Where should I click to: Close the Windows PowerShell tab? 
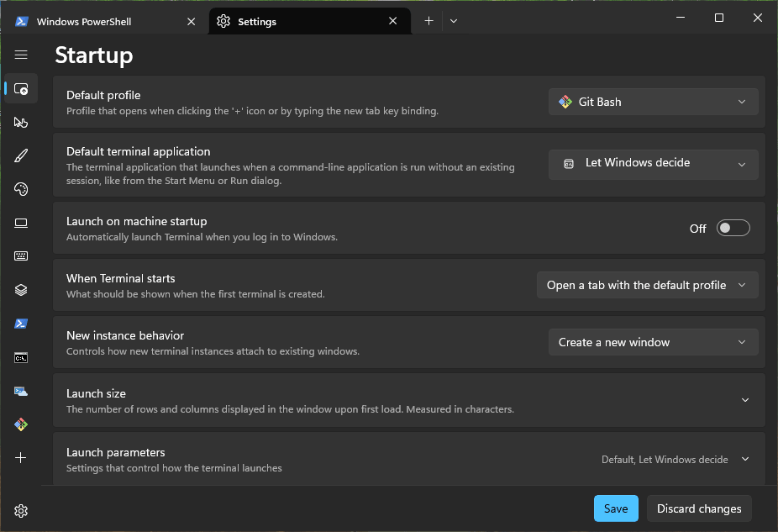click(191, 21)
